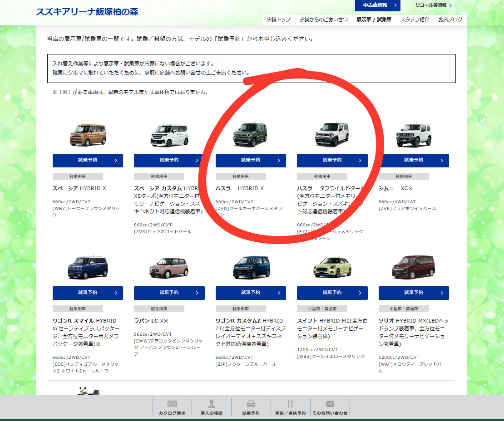504x421 pixels.
Task: Click red ソリオ car thumbnail
Action: pyautogui.click(x=414, y=267)
